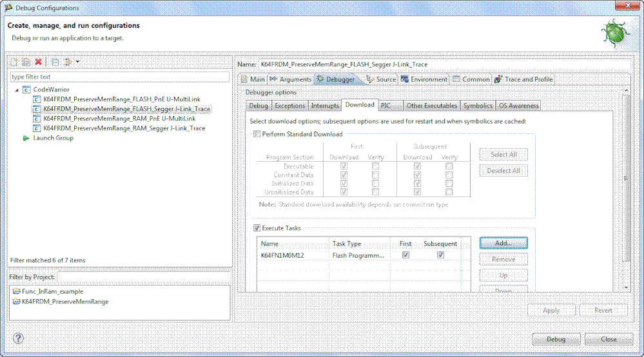Switch to the Debugger tab
This screenshot has width=644, height=357.
[336, 79]
